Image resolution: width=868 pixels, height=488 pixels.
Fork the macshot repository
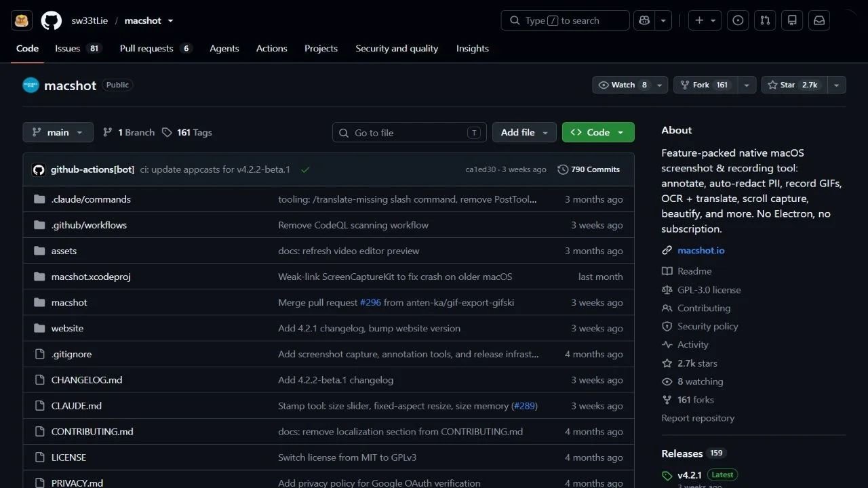706,85
